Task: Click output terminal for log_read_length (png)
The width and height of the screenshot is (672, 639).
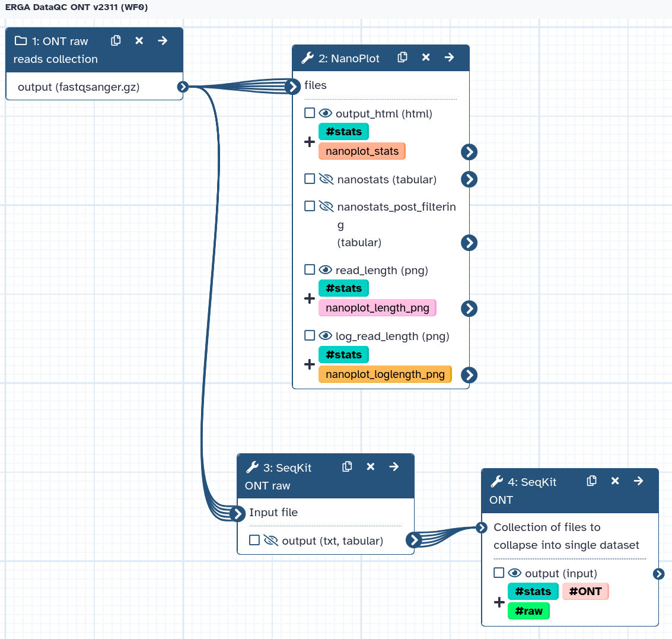Action: (469, 375)
